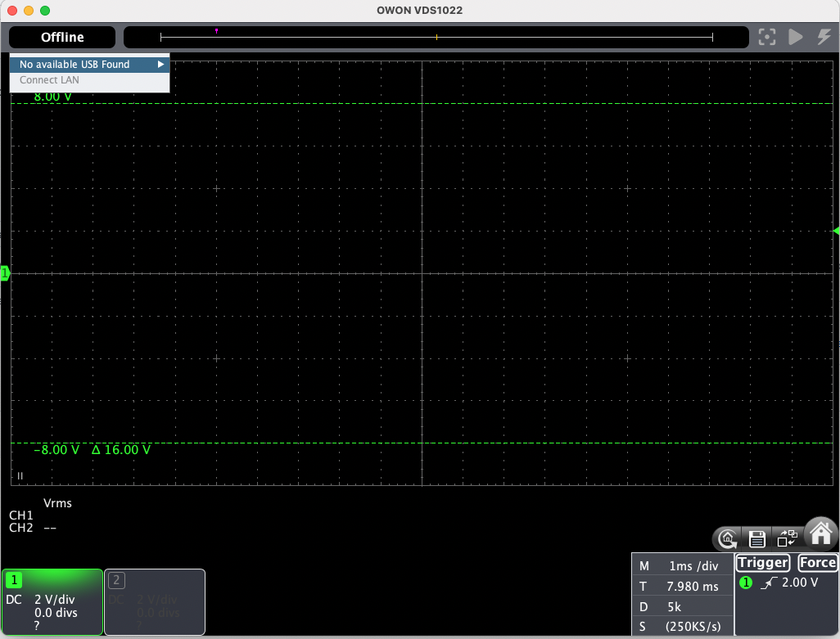The height and width of the screenshot is (639, 840).
Task: Click the 5k memory depth value
Action: click(674, 607)
